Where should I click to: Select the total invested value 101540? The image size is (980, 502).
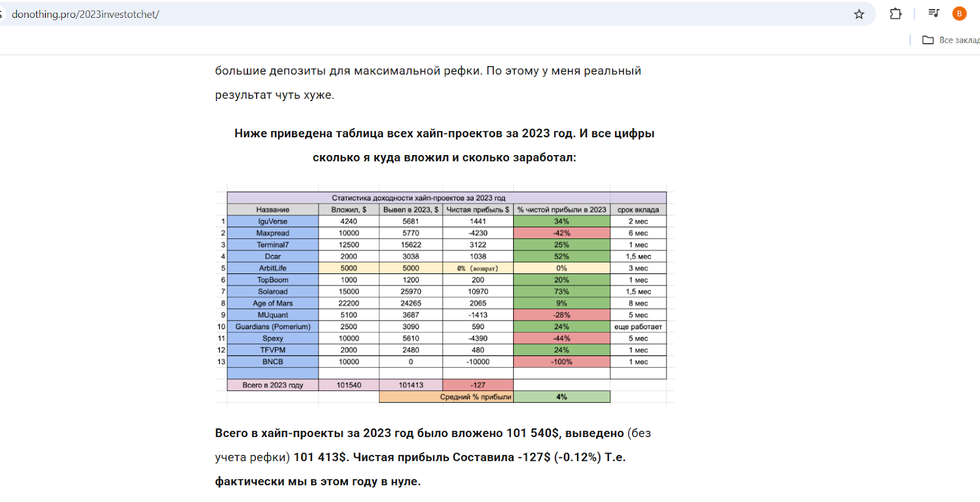(x=349, y=385)
